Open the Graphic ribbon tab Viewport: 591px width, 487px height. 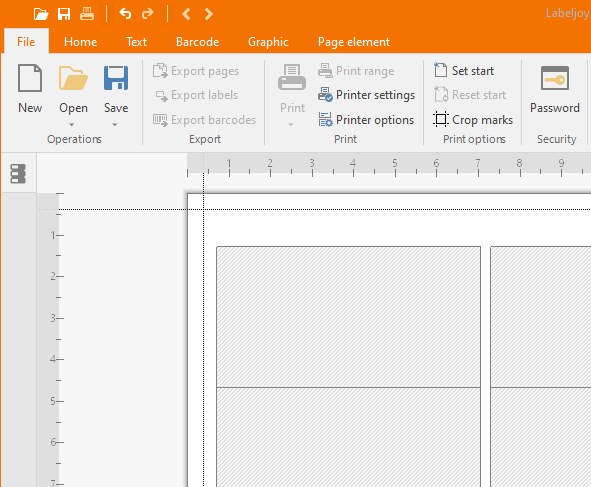(x=268, y=41)
